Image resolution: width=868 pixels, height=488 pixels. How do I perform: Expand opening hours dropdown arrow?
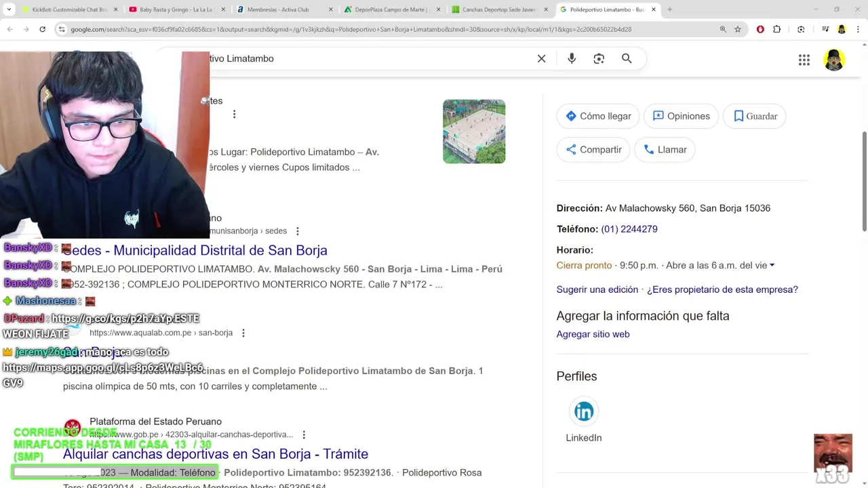coord(772,265)
